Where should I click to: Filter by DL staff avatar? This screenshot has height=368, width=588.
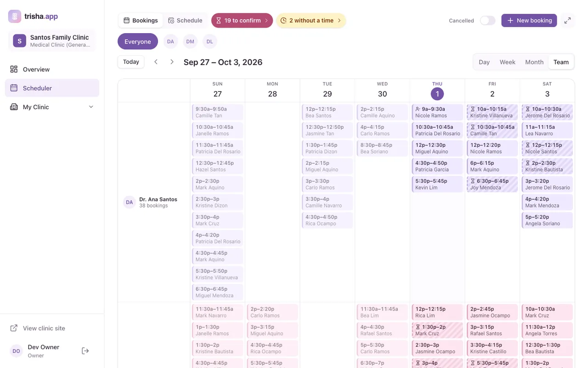tap(209, 41)
